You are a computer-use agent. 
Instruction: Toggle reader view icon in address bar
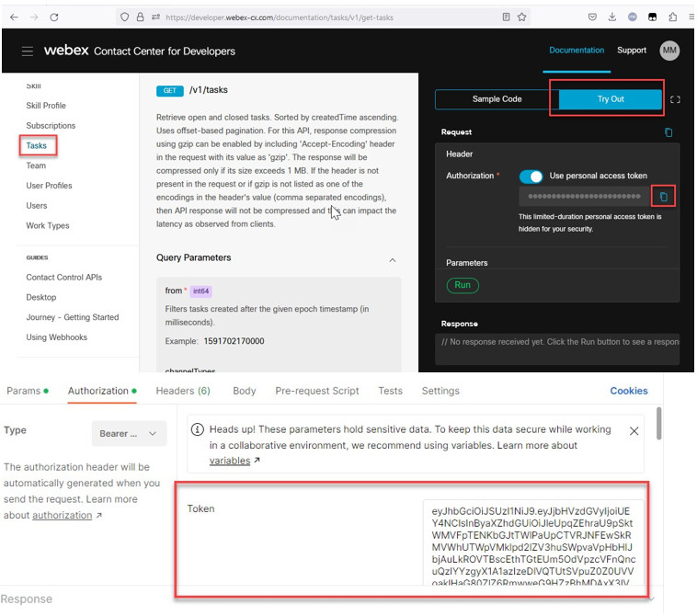click(x=506, y=17)
